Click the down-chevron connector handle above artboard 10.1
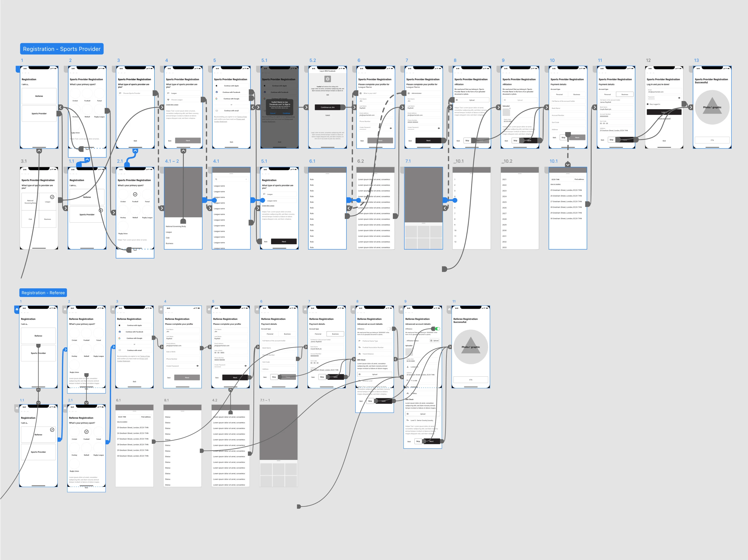 tap(568, 164)
